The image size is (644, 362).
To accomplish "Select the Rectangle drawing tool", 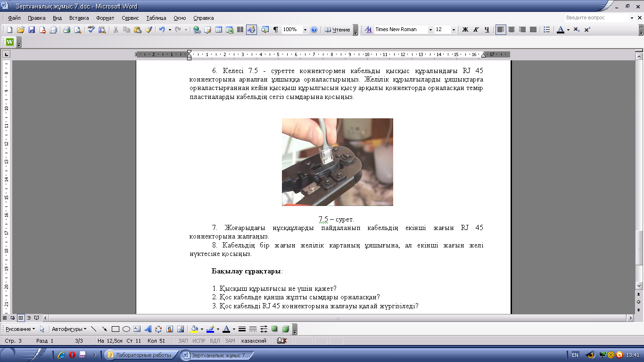I will [115, 329].
